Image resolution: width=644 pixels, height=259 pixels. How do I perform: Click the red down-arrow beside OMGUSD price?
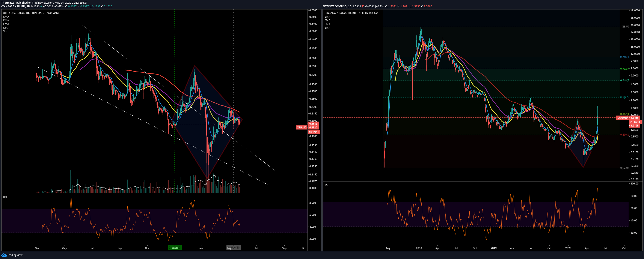[x=362, y=6]
